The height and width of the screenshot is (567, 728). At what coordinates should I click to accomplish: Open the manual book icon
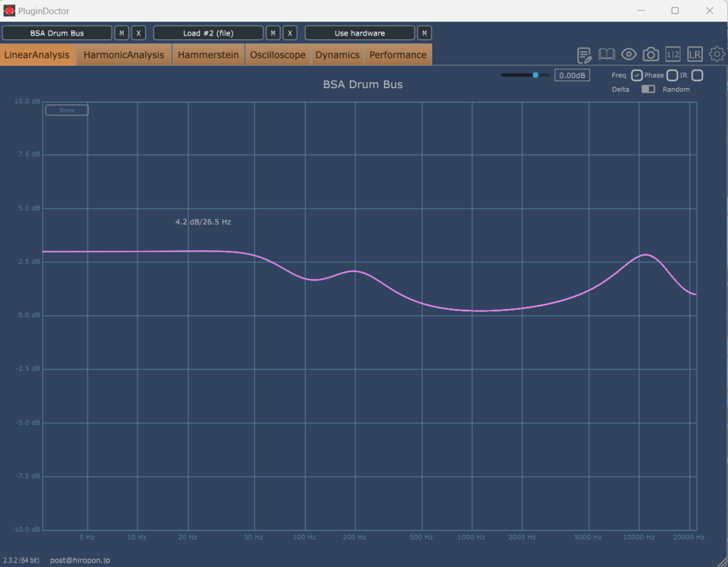coord(606,54)
